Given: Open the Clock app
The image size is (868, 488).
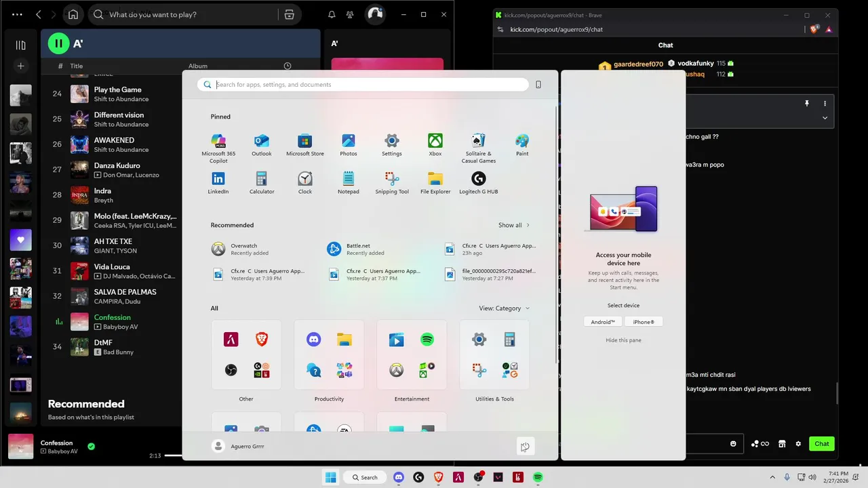Looking at the screenshot, I should tap(305, 183).
